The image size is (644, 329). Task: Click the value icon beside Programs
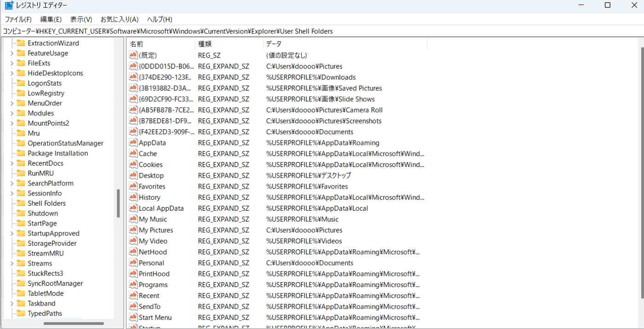(133, 285)
